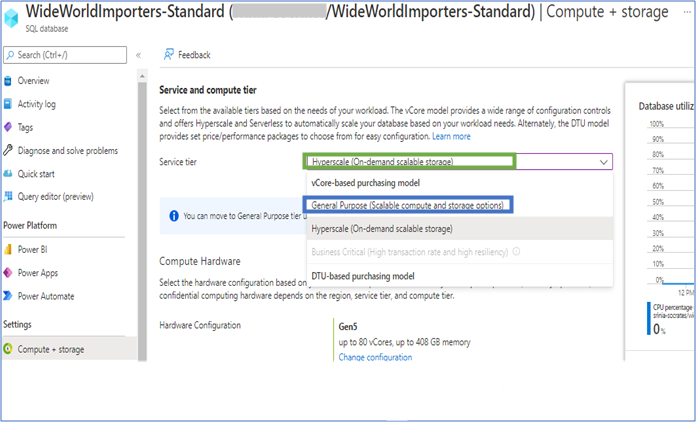Click the purple Tags icon
697x425 pixels.
pyautogui.click(x=8, y=127)
